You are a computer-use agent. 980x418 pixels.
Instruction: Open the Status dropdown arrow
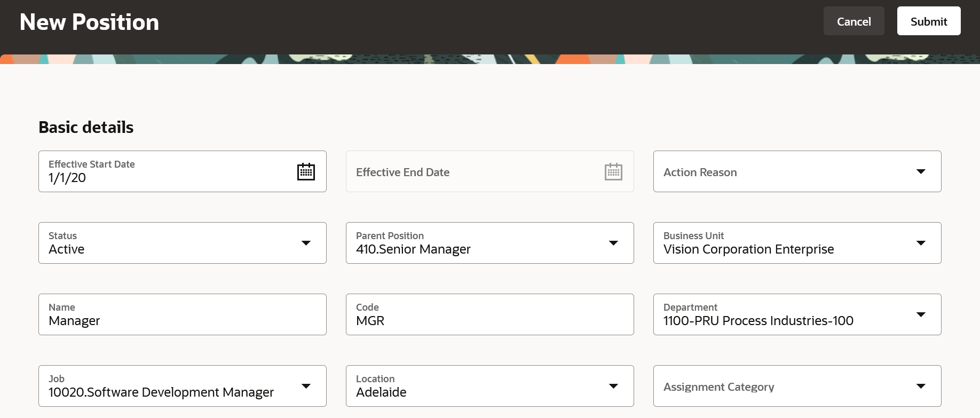pyautogui.click(x=306, y=243)
